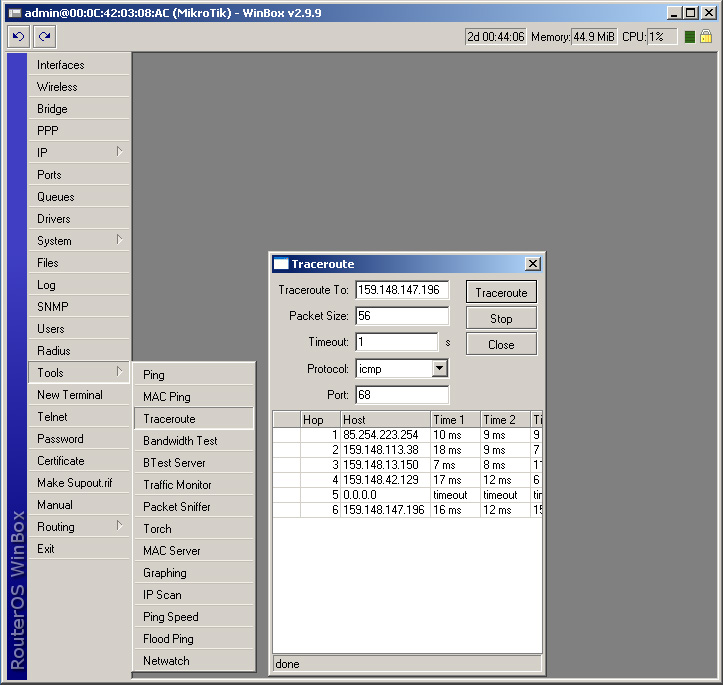This screenshot has height=685, width=723.
Task: Open the Users menu
Action: click(79, 329)
